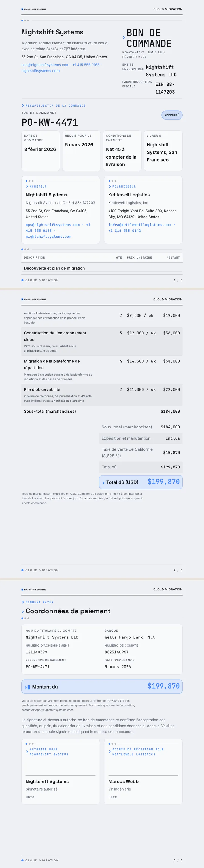Click the Approuvé status badge
204x868 pixels.
click(x=172, y=115)
